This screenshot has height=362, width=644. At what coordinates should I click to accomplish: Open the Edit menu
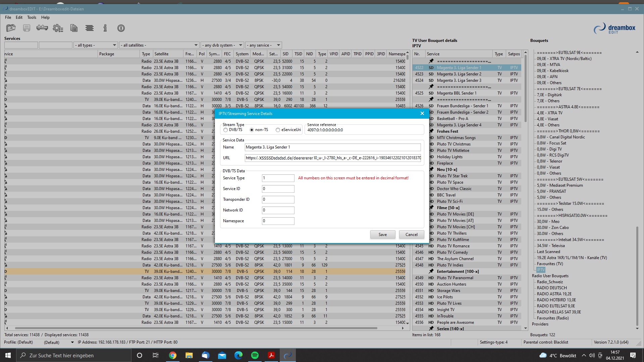pos(19,17)
